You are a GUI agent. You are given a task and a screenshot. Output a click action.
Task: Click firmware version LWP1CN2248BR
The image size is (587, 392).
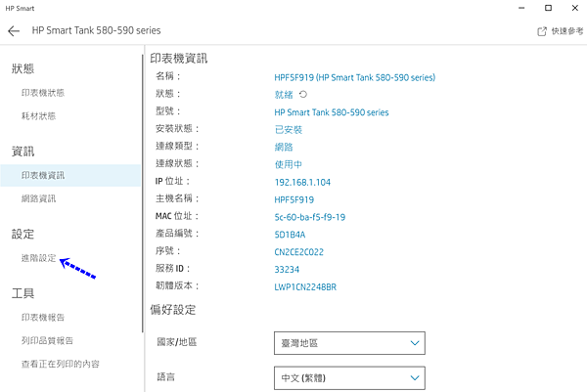point(305,286)
